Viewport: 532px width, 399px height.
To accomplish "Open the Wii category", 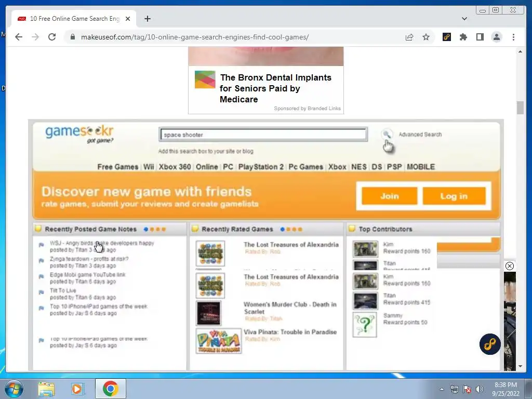I will (x=149, y=167).
